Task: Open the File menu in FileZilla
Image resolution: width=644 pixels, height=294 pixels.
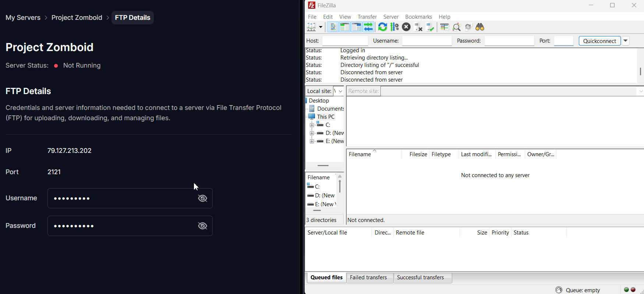Action: [312, 17]
